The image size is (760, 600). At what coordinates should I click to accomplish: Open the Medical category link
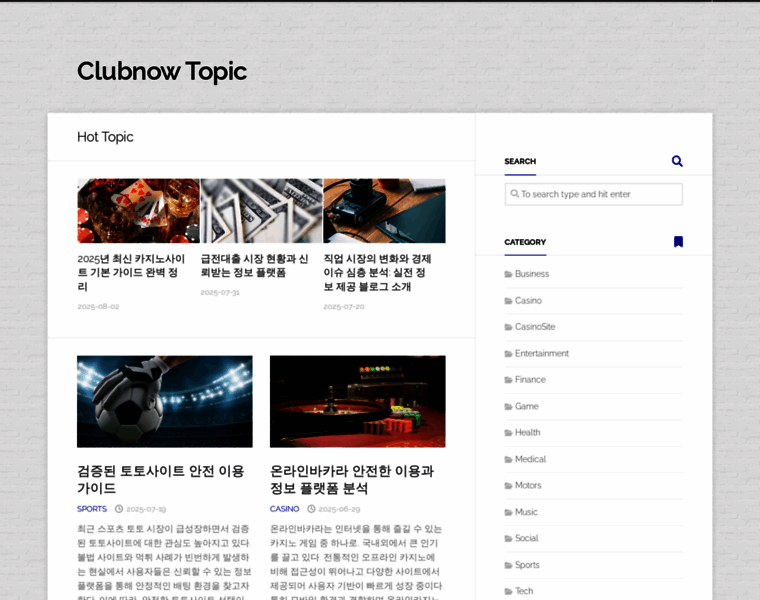530,459
